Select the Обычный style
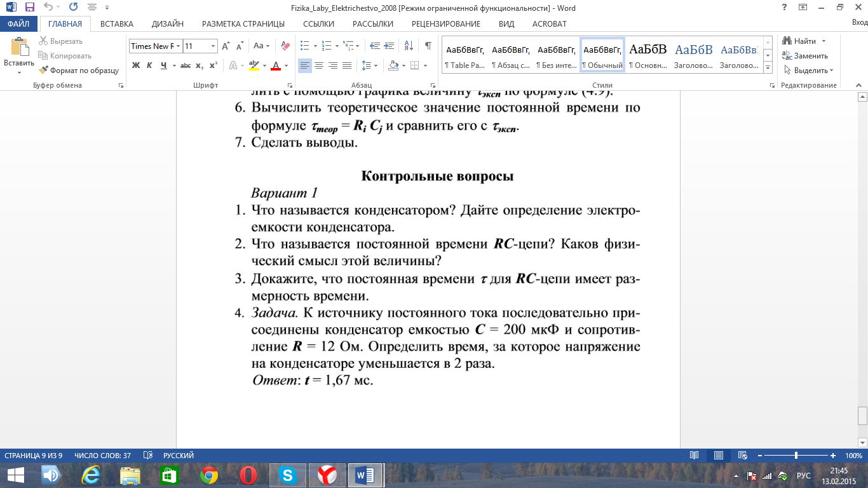Image resolution: width=868 pixels, height=488 pixels. tap(602, 56)
